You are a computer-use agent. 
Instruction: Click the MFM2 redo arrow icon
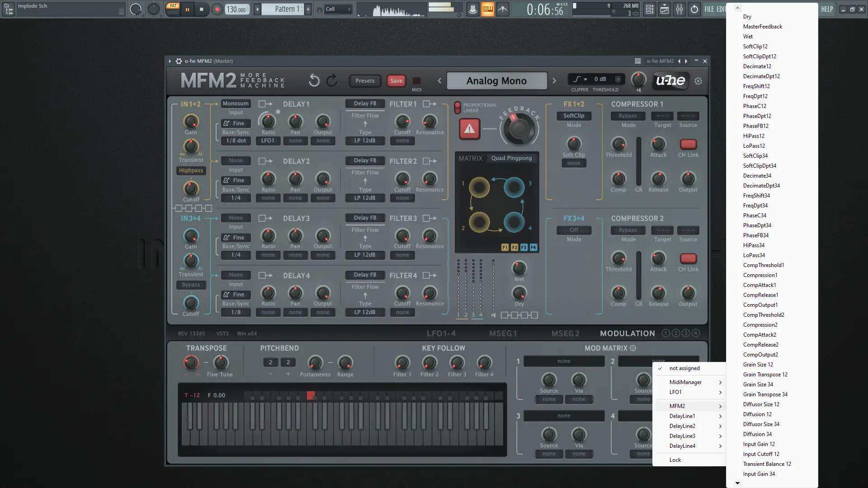[332, 81]
